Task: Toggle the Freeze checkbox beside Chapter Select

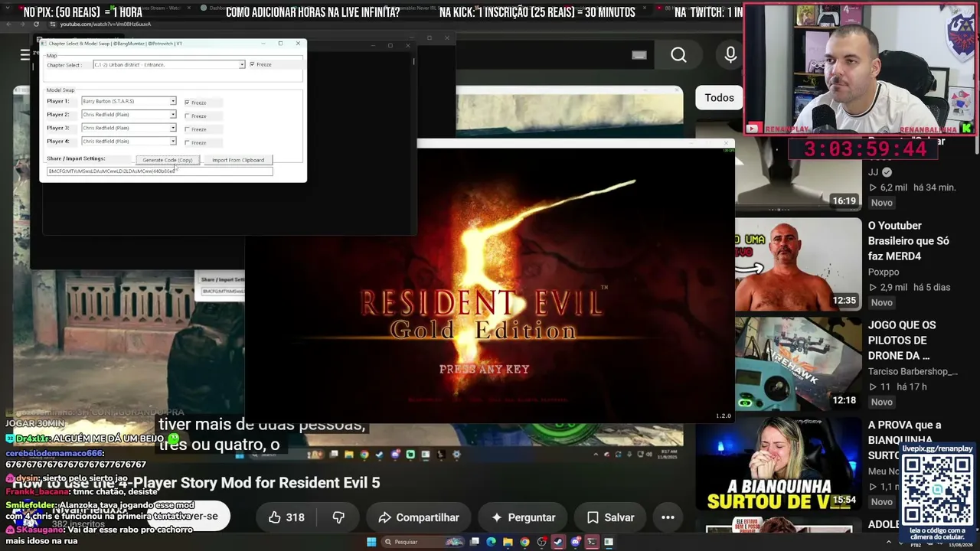Action: [x=252, y=64]
